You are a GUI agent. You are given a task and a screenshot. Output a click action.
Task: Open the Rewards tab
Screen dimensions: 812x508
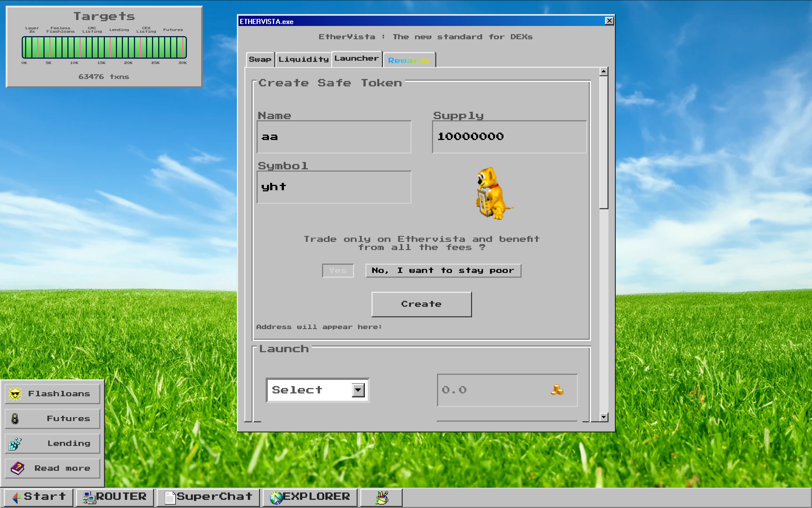point(409,60)
